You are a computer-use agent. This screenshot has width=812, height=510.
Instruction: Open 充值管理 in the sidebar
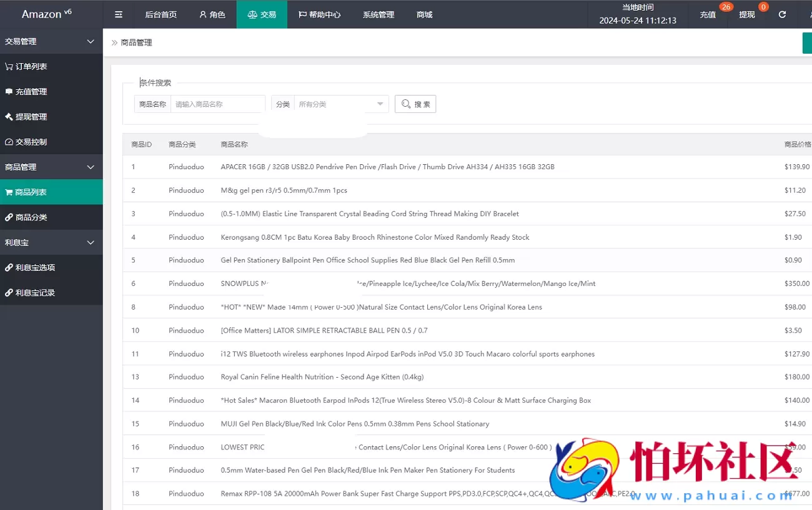point(31,92)
